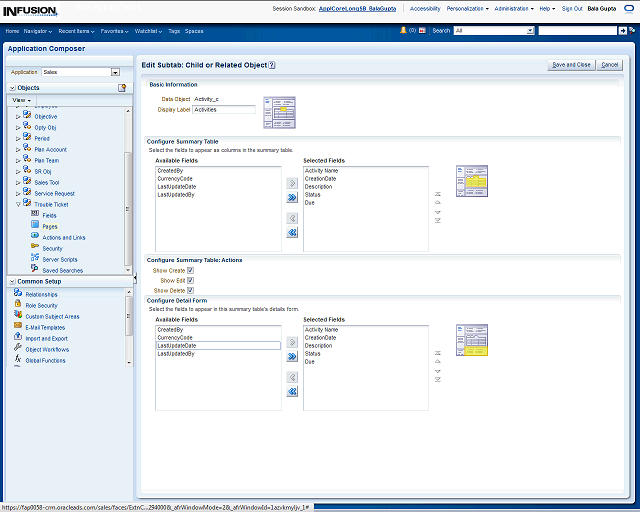This screenshot has height=512, width=640.
Task: Click the Save and Close button
Action: (571, 65)
